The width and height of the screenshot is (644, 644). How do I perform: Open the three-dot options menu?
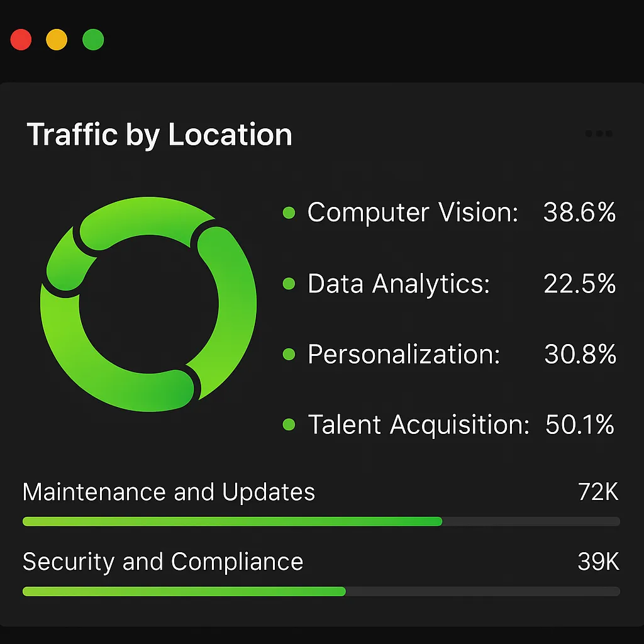[x=599, y=133]
